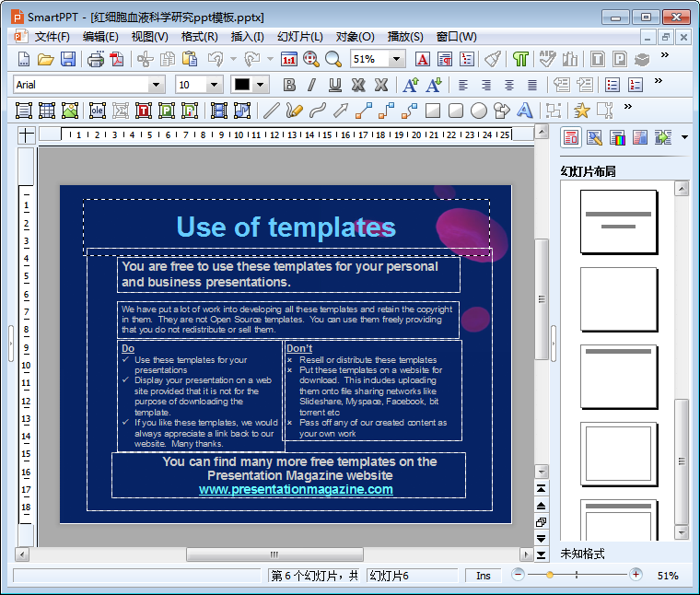
Task: Click the www.presentationmagazine.com link
Action: (x=296, y=489)
